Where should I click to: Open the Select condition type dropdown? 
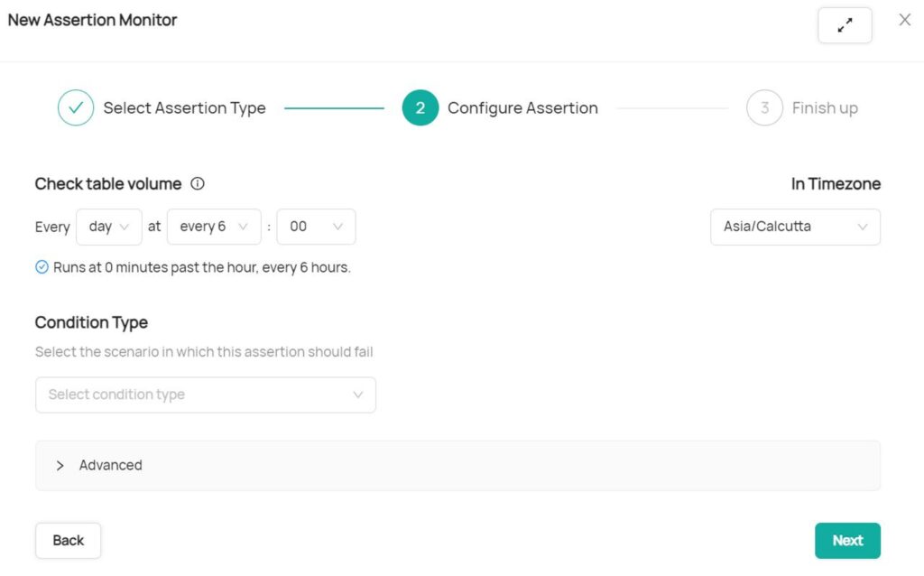[205, 395]
